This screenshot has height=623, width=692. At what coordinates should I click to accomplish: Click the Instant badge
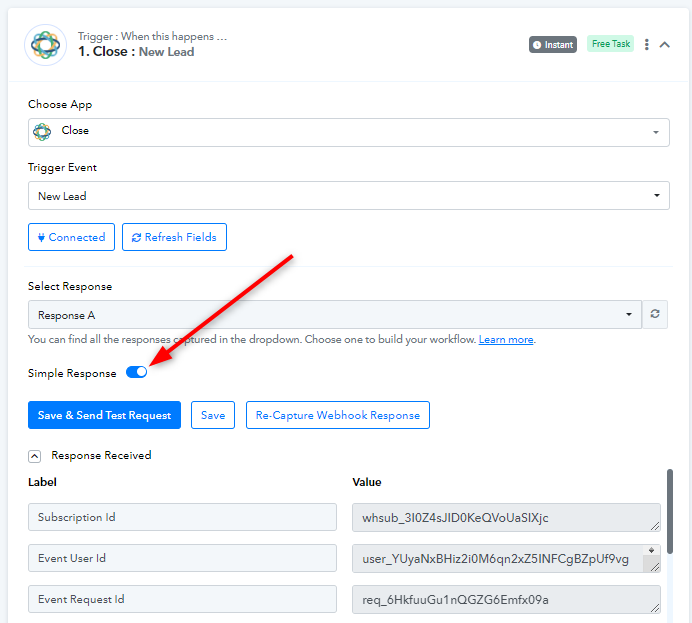click(x=553, y=45)
